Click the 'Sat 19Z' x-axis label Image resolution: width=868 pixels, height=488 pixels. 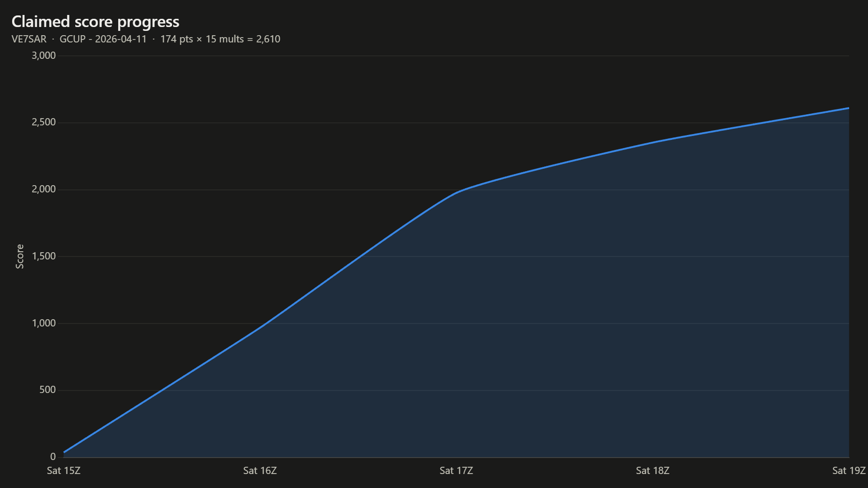coord(849,471)
